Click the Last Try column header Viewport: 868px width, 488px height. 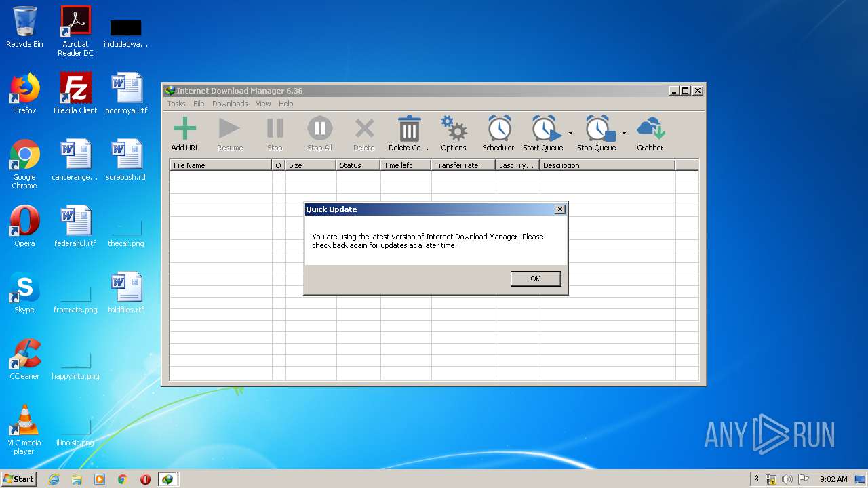point(517,165)
